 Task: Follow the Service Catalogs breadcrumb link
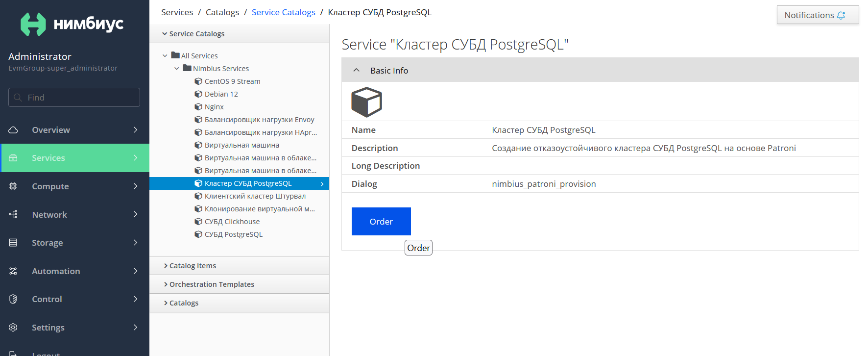tap(284, 12)
